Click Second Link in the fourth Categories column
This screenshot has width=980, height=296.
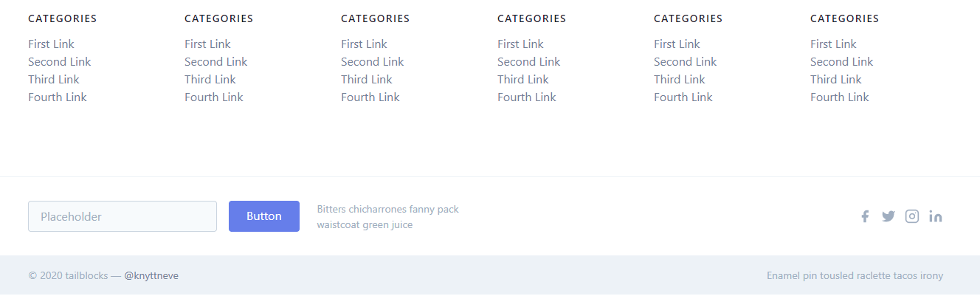tap(529, 62)
